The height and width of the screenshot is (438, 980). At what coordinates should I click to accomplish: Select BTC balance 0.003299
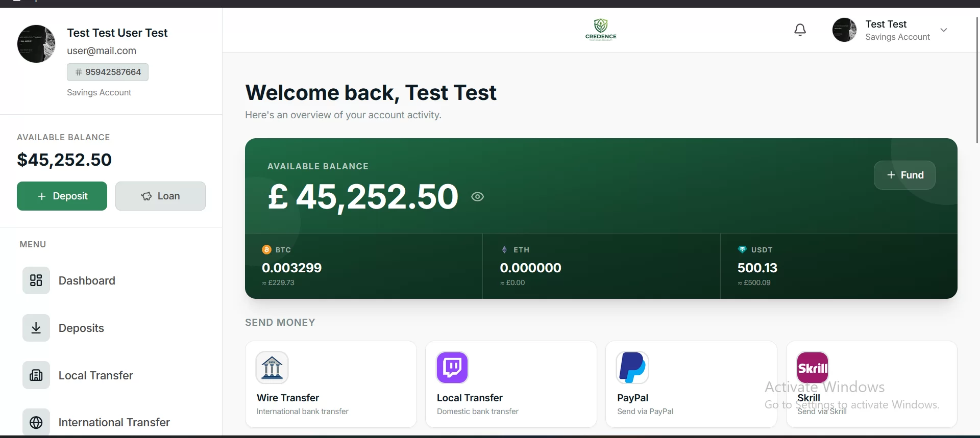click(x=292, y=268)
